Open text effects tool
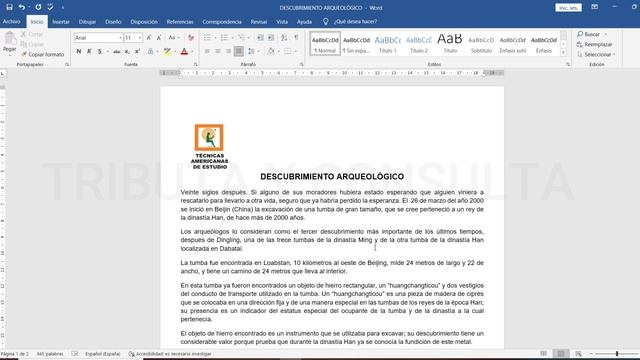 [151, 51]
